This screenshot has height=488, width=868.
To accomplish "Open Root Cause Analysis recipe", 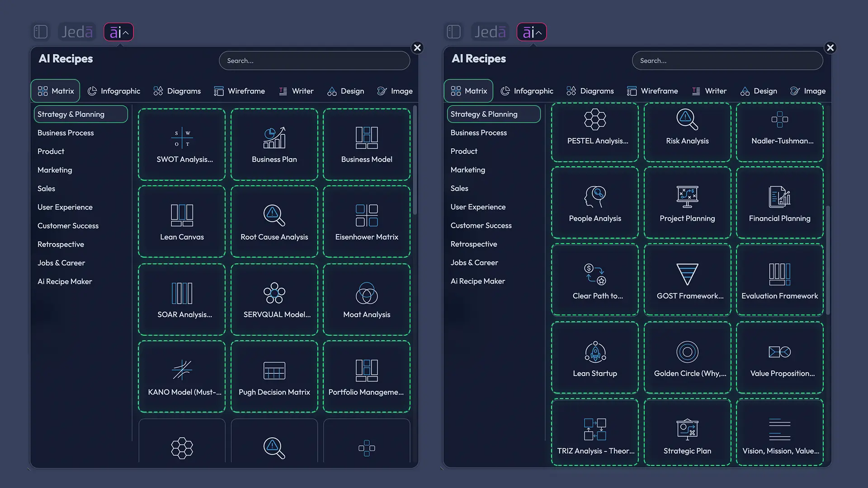I will click(274, 222).
